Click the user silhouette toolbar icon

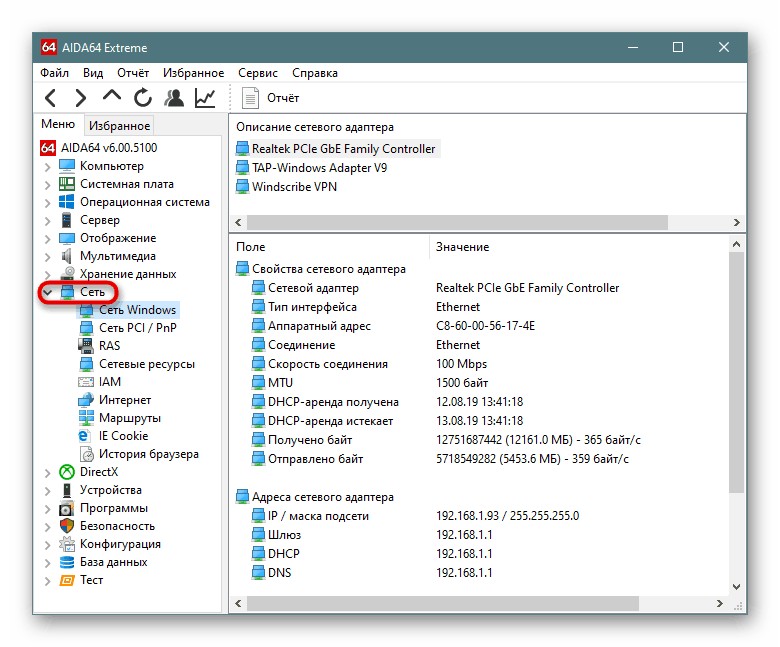coord(174,98)
